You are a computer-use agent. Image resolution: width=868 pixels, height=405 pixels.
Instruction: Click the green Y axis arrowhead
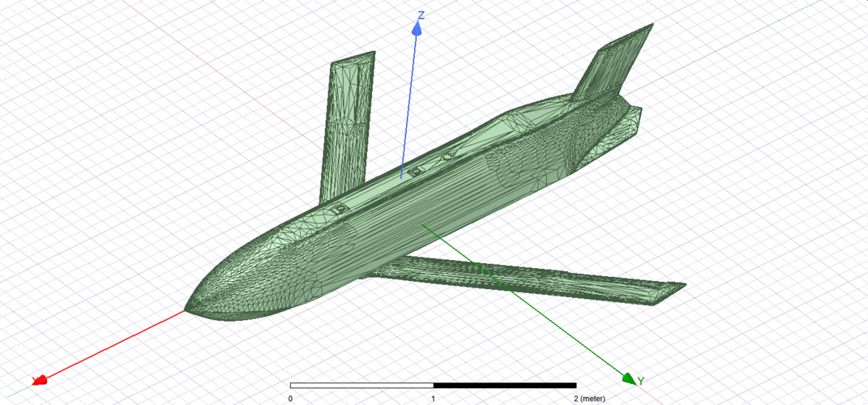[628, 378]
